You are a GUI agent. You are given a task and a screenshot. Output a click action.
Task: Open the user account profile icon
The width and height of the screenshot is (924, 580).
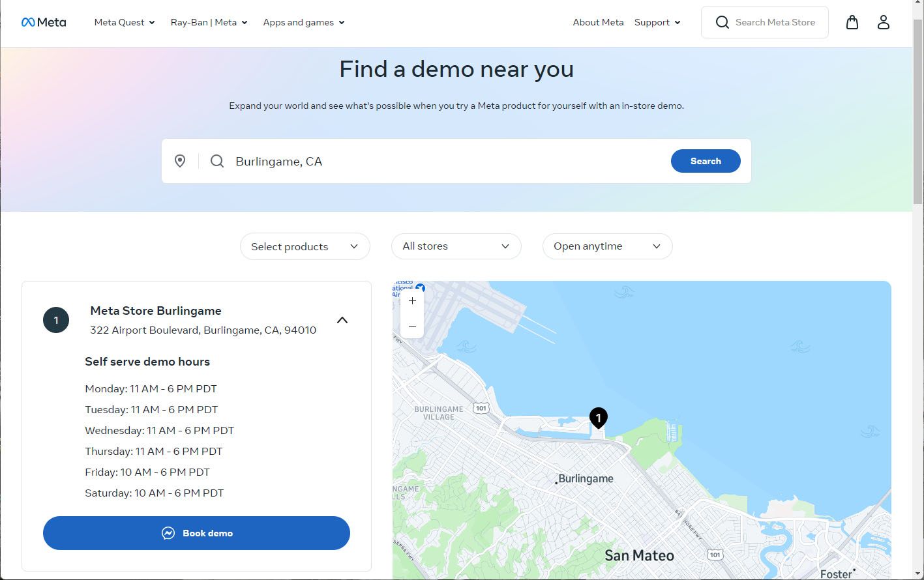point(883,22)
